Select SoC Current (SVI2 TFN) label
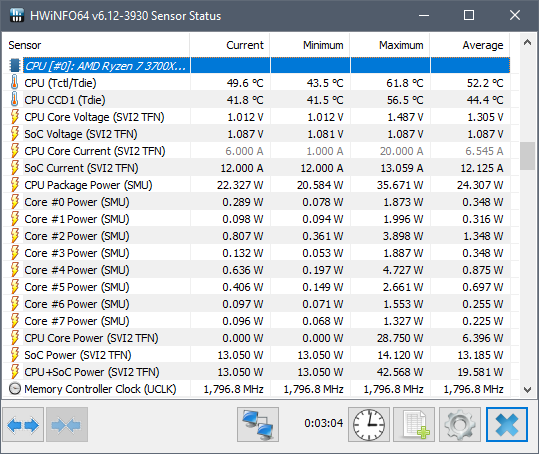Screen dimensions: 539x454 81,168
